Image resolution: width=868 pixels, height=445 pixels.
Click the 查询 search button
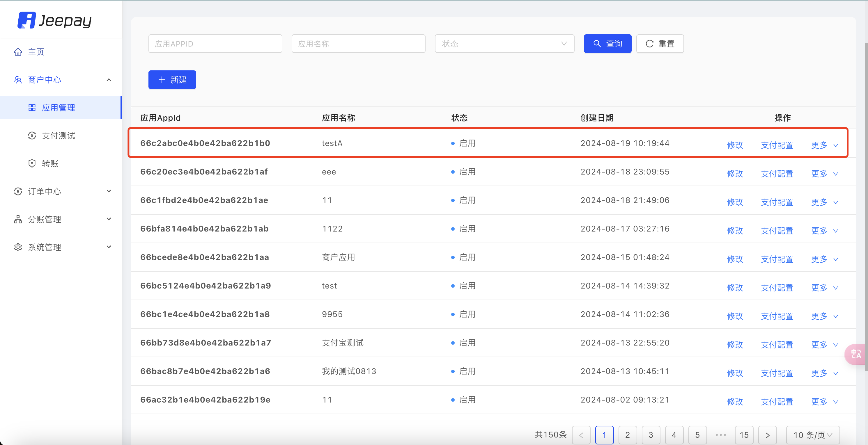(607, 44)
